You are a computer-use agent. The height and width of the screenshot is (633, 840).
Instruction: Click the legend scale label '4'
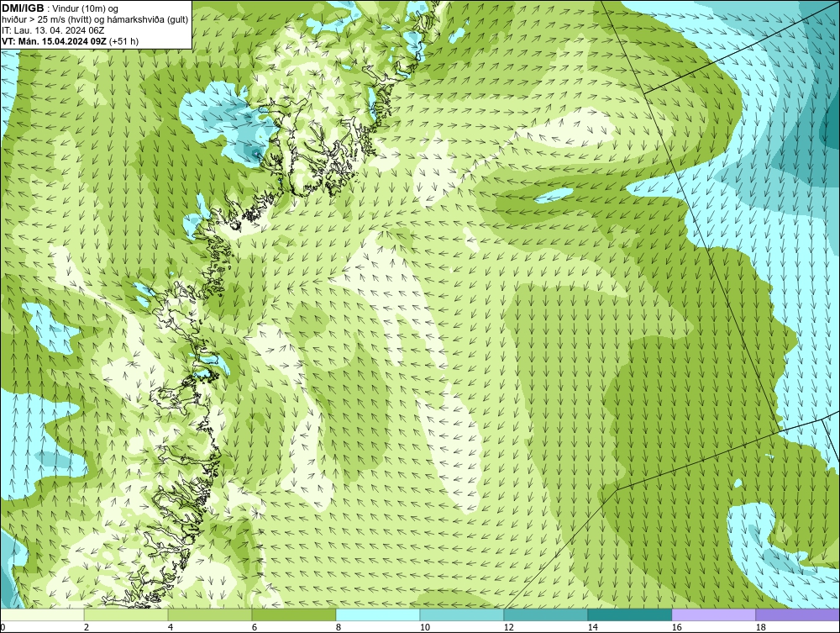coord(171,627)
